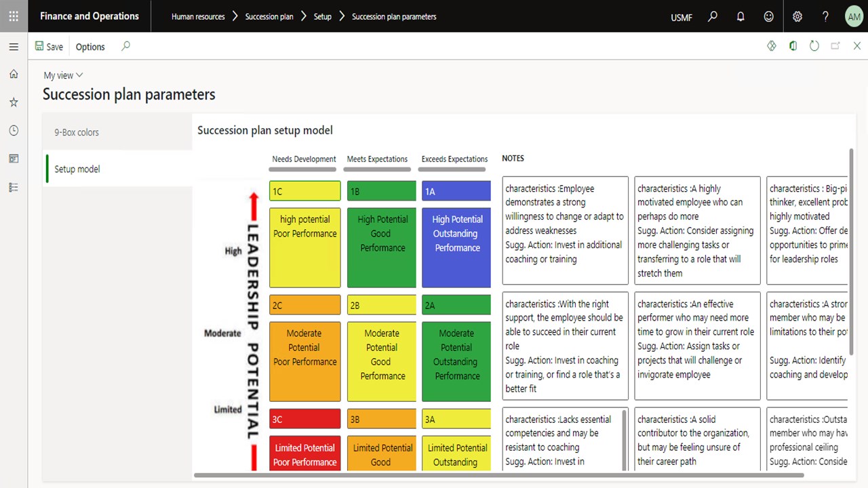The height and width of the screenshot is (488, 868).
Task: Click Meets Expectations column header
Action: click(x=377, y=159)
